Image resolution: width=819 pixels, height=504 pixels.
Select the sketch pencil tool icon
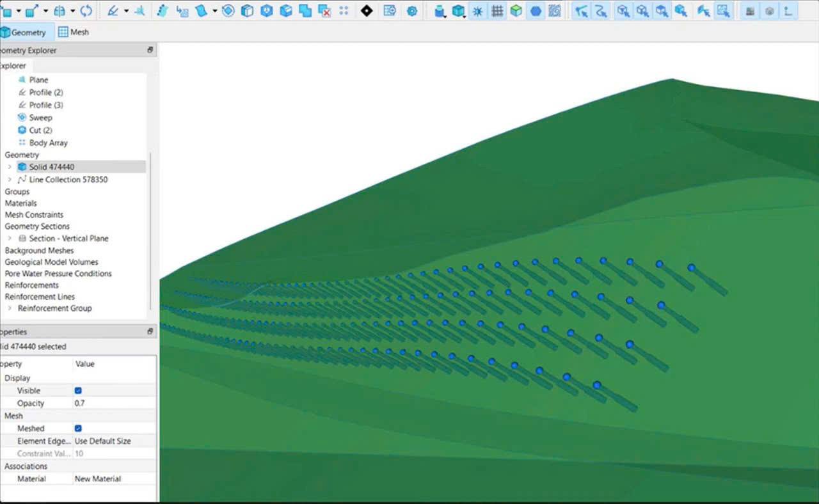(x=113, y=10)
